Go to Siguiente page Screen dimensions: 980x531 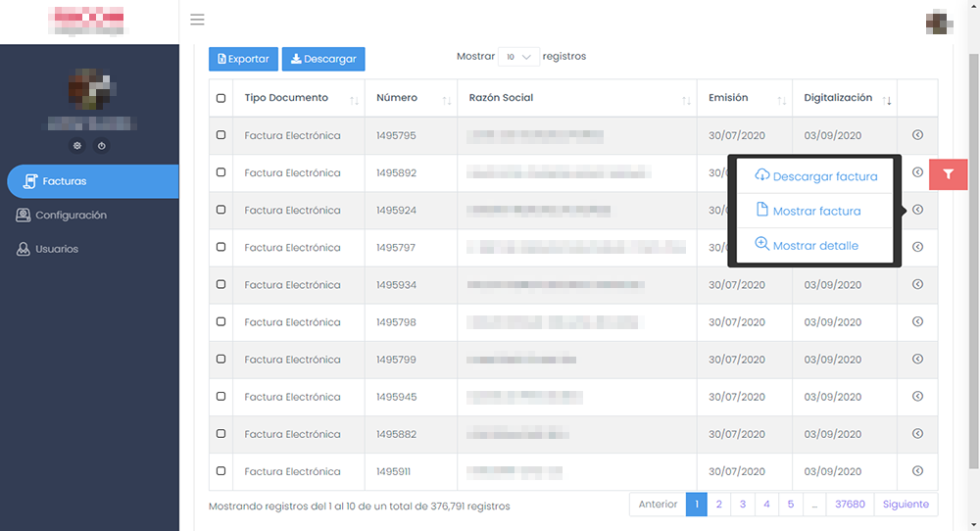pos(906,505)
